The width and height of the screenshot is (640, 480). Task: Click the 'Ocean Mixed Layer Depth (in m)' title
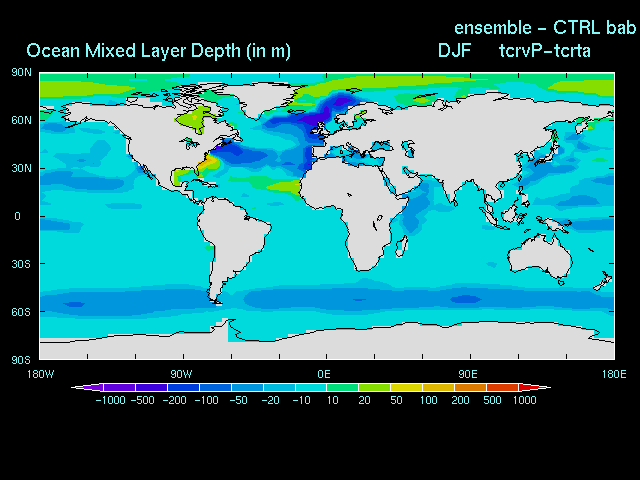pos(159,51)
